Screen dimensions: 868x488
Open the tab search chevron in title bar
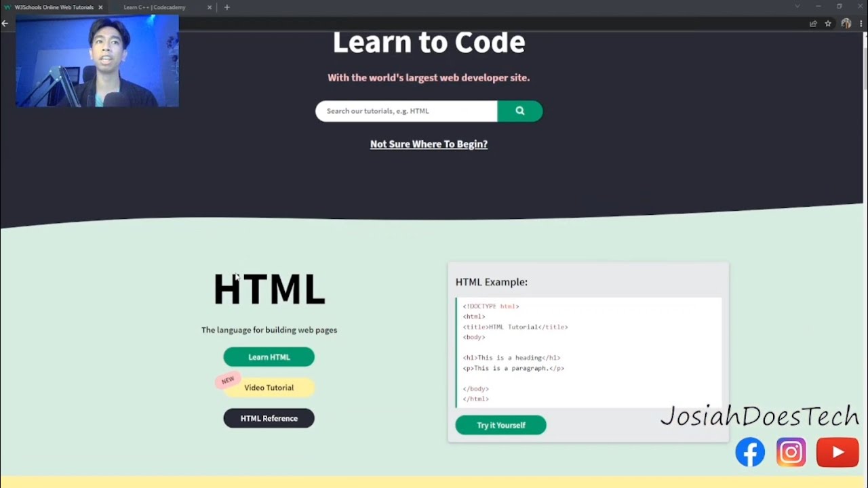(x=797, y=6)
